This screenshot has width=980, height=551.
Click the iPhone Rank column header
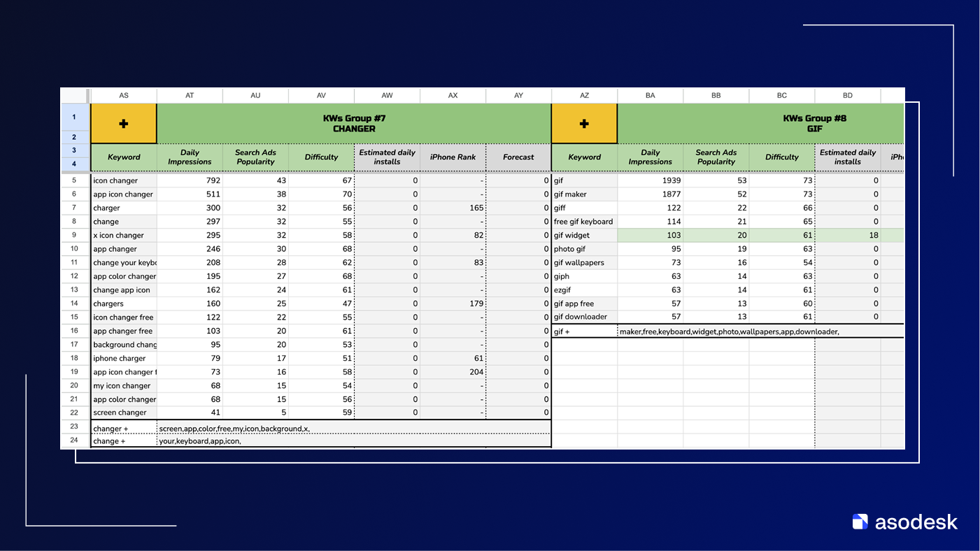pos(453,157)
